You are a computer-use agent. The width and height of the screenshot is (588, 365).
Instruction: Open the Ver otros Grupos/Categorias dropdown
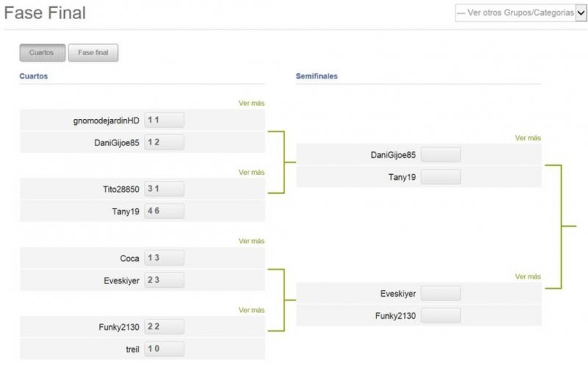pos(521,13)
